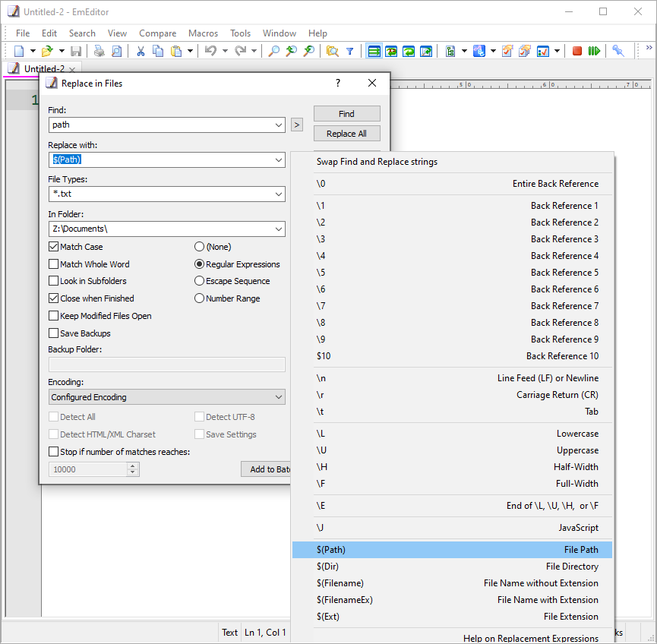Click the Print Preview icon
657x644 pixels.
[x=116, y=51]
